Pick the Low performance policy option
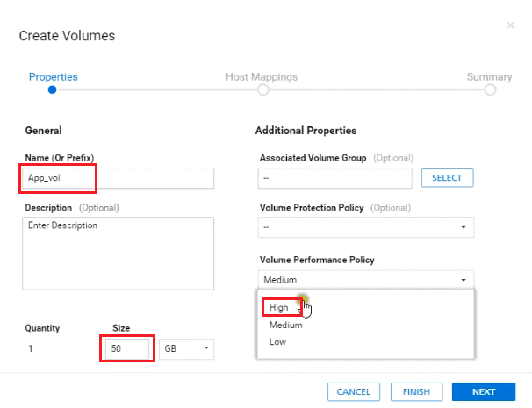The width and height of the screenshot is (532, 408). click(x=277, y=341)
